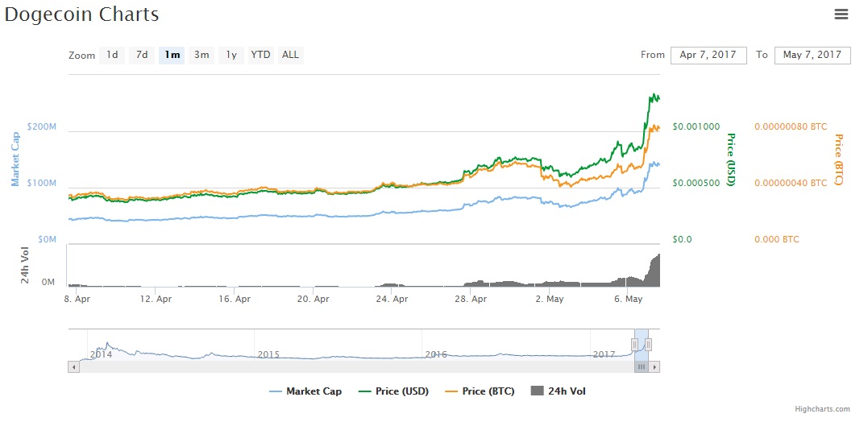Click the 2016 label in navigator
868x422 pixels.
(x=436, y=354)
